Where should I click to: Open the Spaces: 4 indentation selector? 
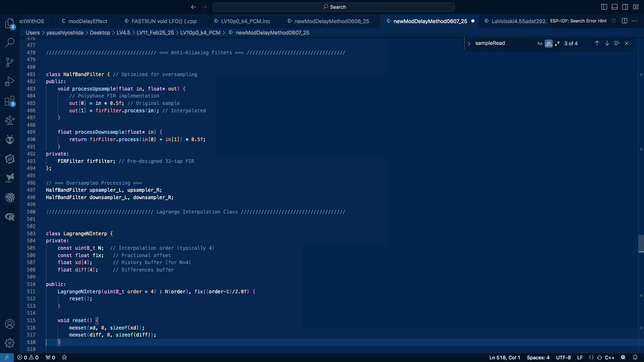[x=538, y=358]
